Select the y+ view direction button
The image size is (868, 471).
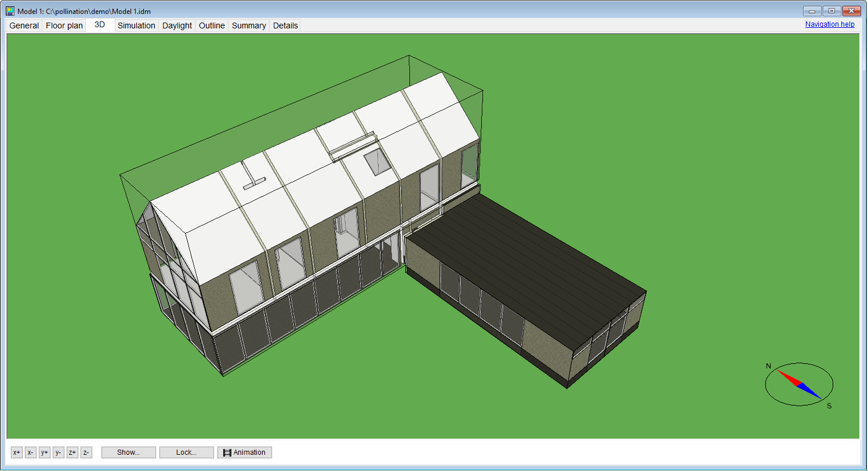click(x=44, y=452)
